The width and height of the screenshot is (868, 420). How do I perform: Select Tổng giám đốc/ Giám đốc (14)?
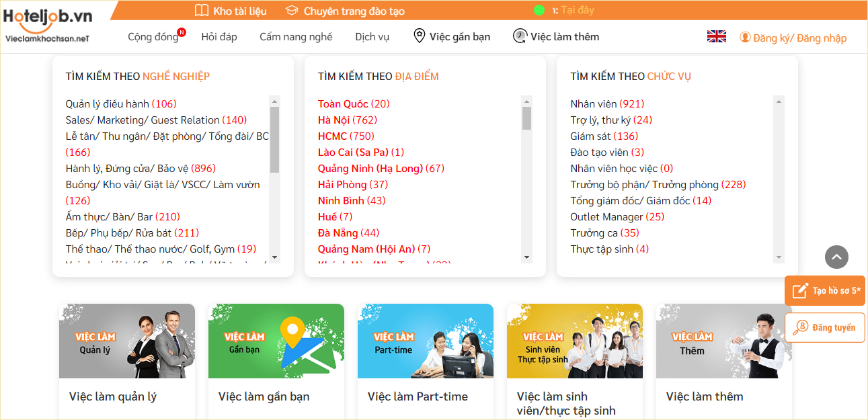[641, 200]
